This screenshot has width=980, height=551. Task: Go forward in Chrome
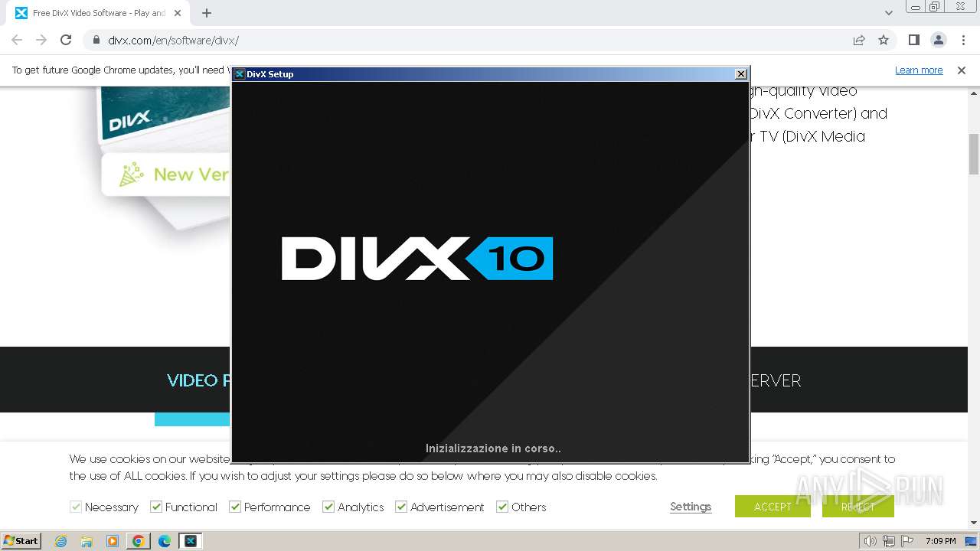(x=41, y=40)
